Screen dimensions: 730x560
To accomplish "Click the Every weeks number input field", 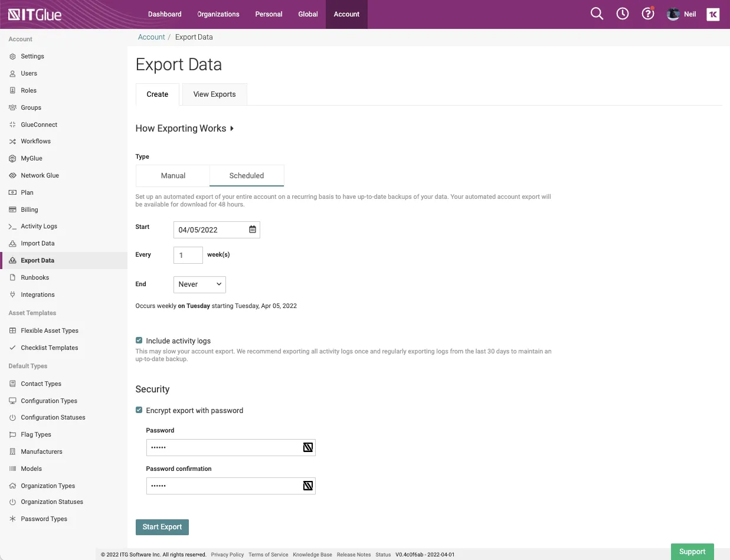I will pos(188,255).
